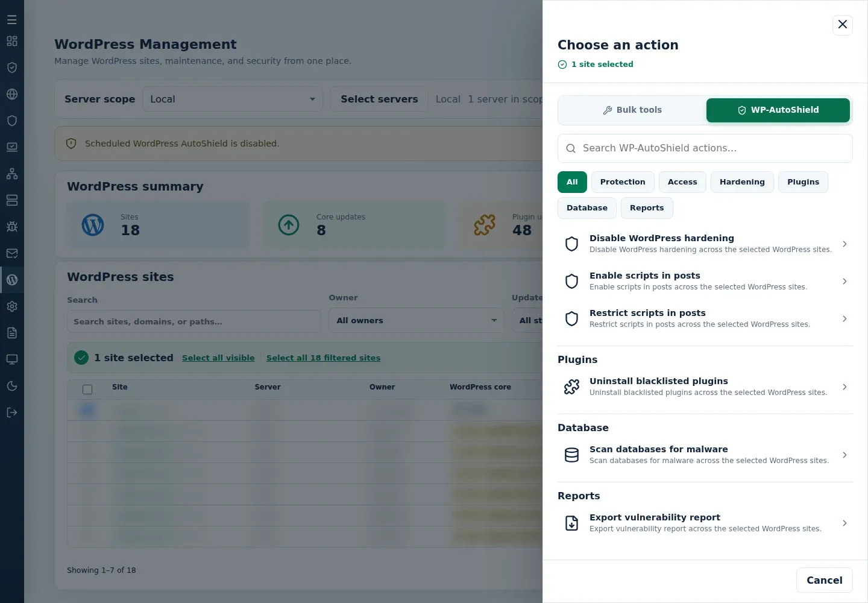This screenshot has width=868, height=603.
Task: Focus the search sites, domains, or paths field
Action: click(193, 321)
